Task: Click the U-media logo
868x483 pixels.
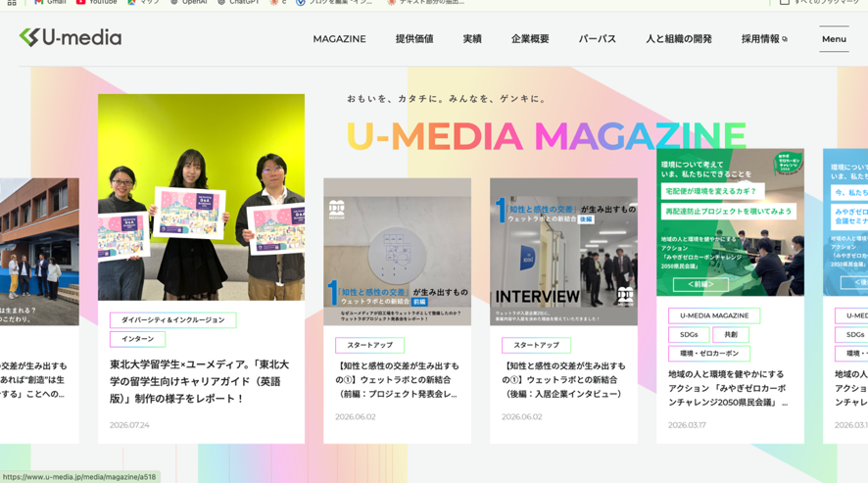Action: click(71, 37)
